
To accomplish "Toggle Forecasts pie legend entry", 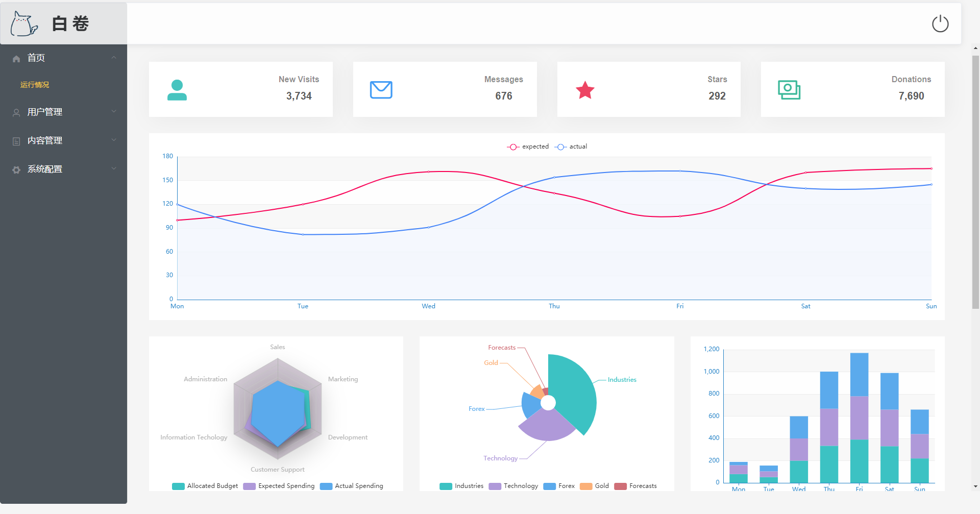I will tap(635, 486).
